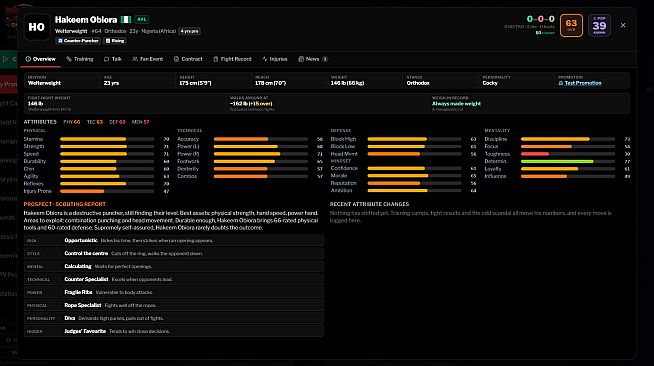Click the Stamina attribute bar
654x366 pixels.
pyautogui.click(x=107, y=139)
